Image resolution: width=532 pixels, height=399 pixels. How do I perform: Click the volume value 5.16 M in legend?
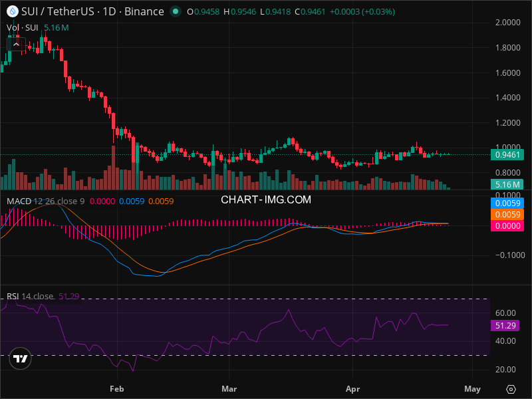(x=57, y=28)
